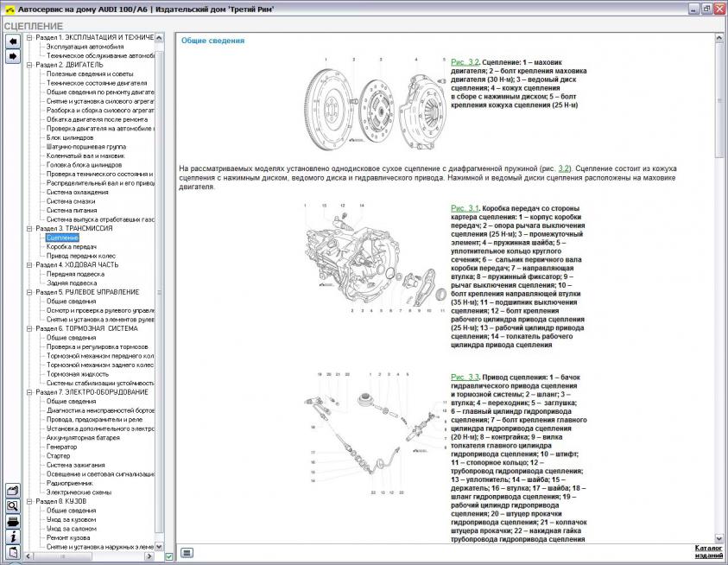Click the list view icon below content
Viewport: 728px width, 565px height.
187,552
